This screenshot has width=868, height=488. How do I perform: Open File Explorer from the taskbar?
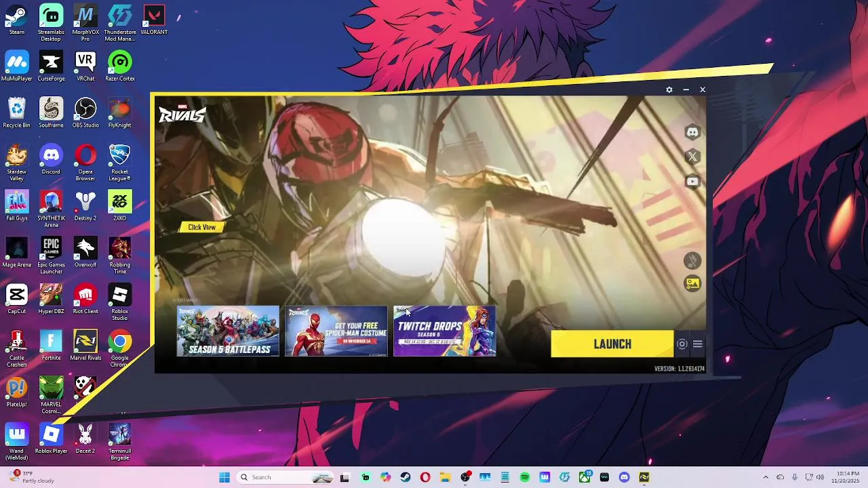[446, 477]
